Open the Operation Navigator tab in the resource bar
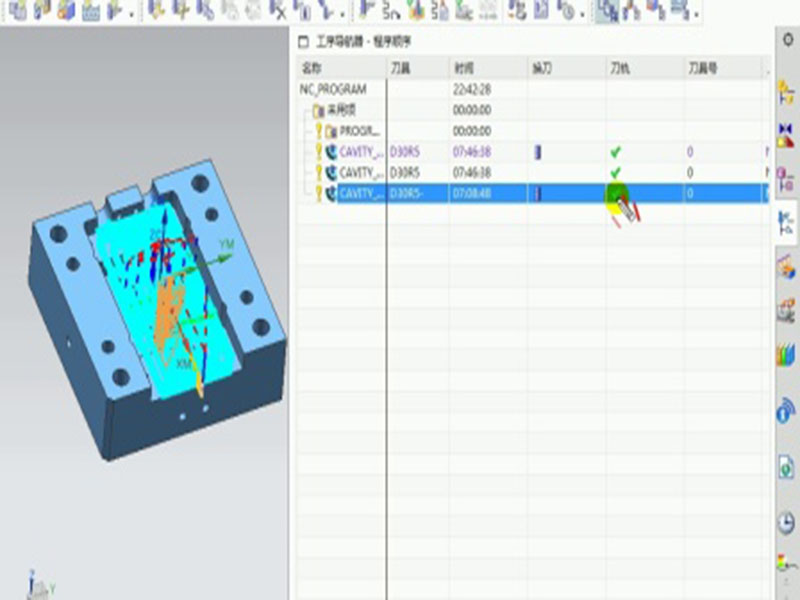The height and width of the screenshot is (600, 800). tap(786, 222)
